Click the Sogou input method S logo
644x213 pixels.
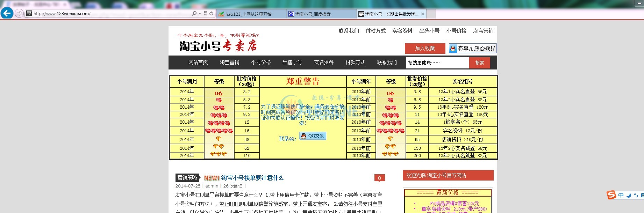click(611, 195)
